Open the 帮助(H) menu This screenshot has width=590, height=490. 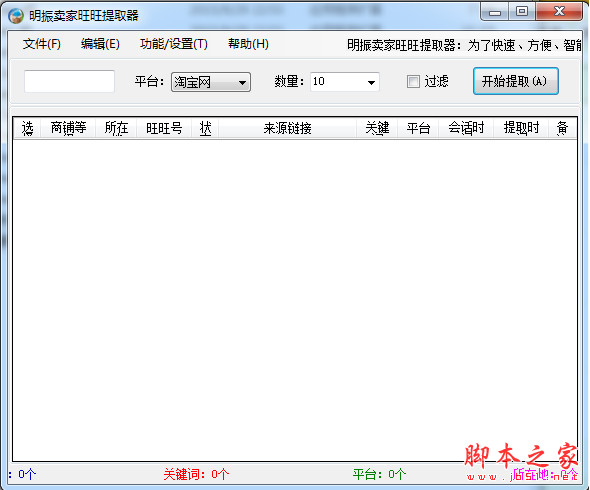pyautogui.click(x=248, y=44)
